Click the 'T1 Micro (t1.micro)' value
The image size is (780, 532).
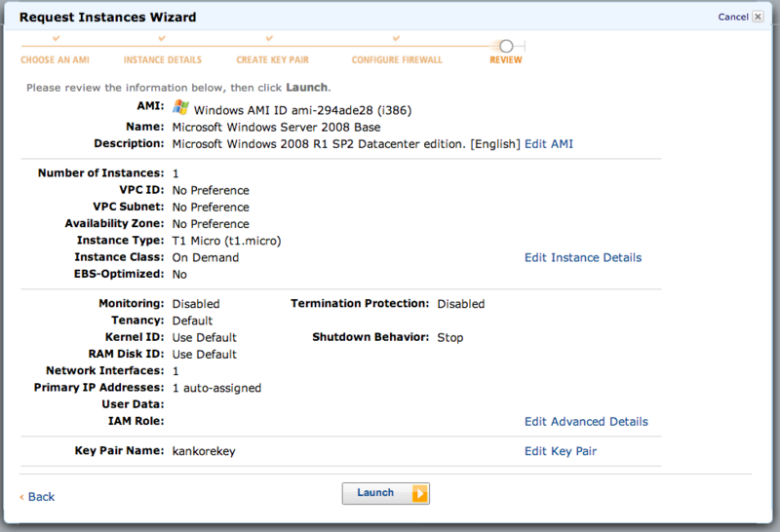[227, 241]
